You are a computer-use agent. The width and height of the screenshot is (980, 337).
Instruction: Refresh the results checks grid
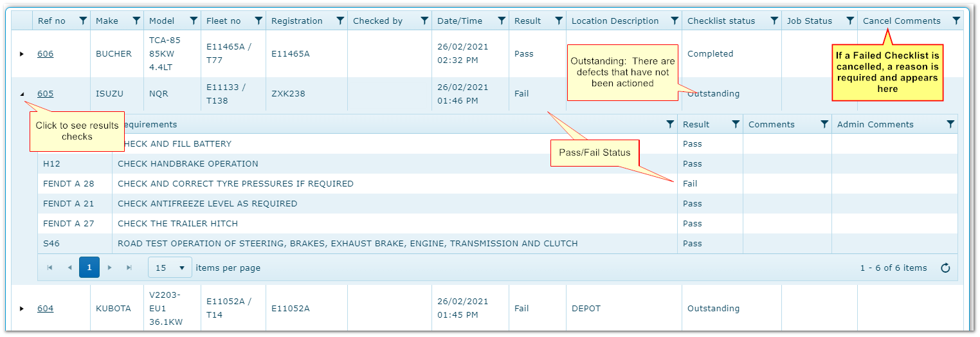coord(945,268)
